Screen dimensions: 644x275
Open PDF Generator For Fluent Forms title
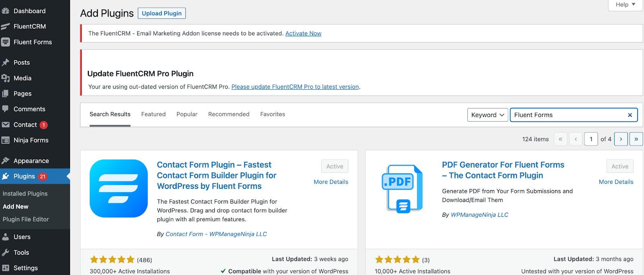[x=503, y=170]
